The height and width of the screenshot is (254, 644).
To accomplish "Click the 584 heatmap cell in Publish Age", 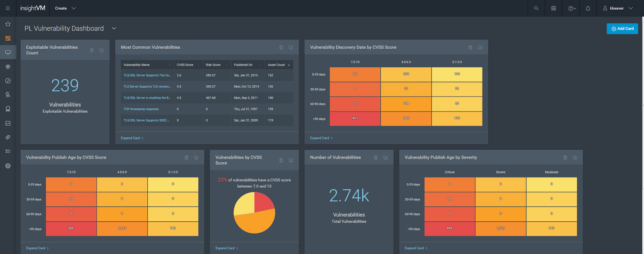I will coord(71,228).
